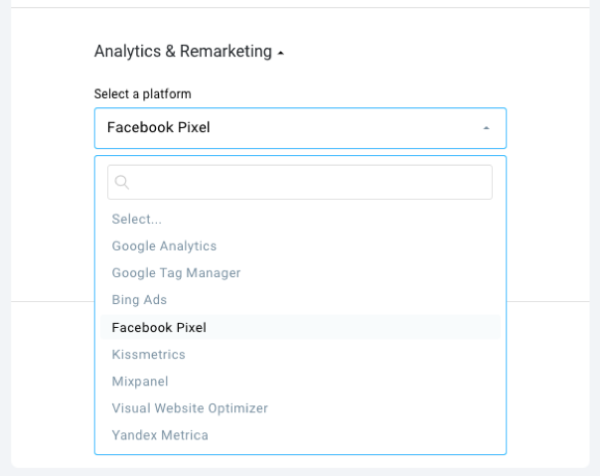This screenshot has width=600, height=476.
Task: Collapse the Analytics & Remarketing section arrow
Action: coord(281,53)
